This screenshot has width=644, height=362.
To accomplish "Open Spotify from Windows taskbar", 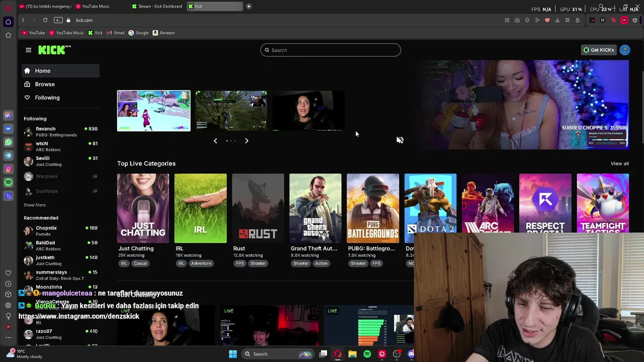I will (367, 354).
